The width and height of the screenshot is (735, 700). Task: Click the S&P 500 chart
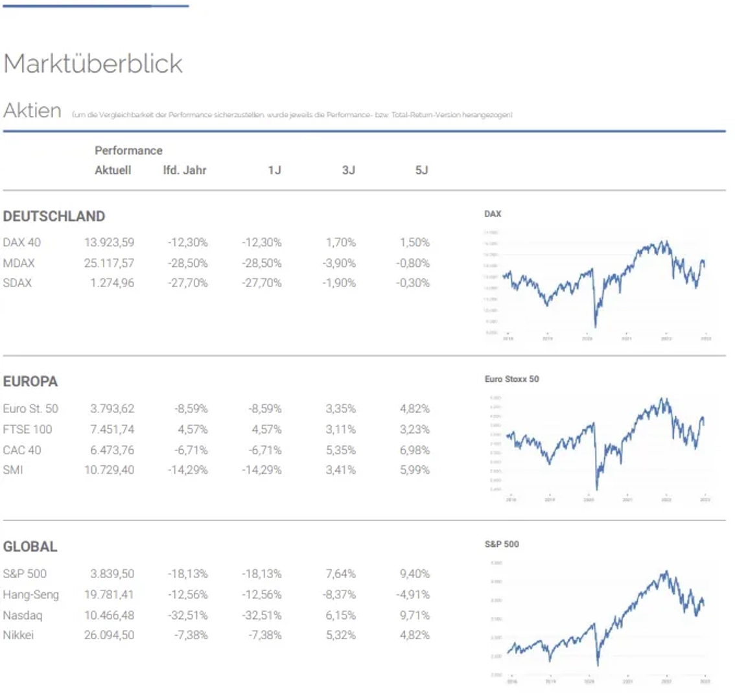[604, 616]
